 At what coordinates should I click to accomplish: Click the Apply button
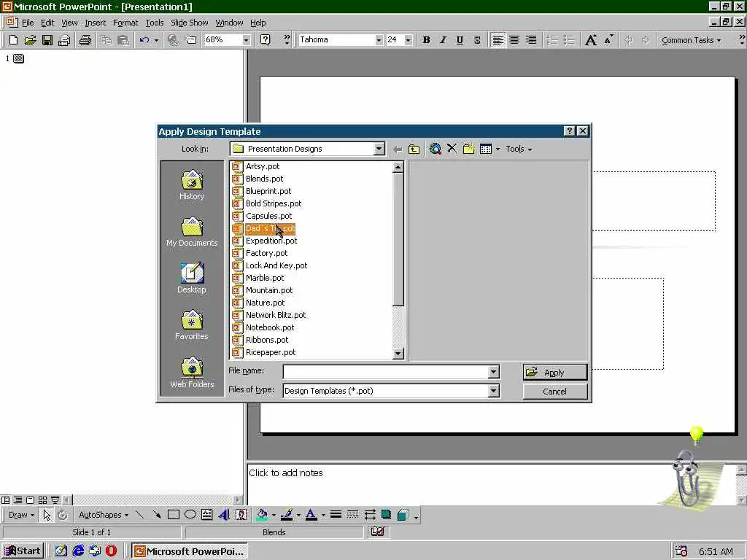click(x=555, y=373)
